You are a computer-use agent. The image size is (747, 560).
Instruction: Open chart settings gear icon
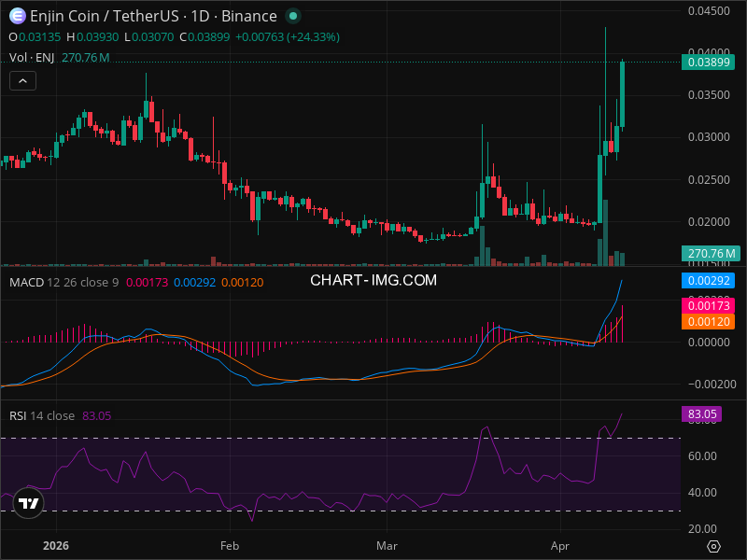[x=713, y=546]
